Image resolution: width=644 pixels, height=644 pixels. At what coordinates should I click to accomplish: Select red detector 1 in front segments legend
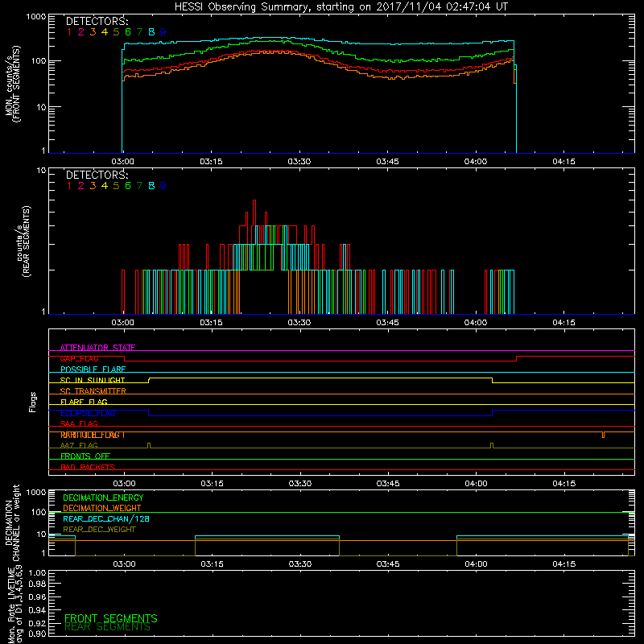click(69, 32)
